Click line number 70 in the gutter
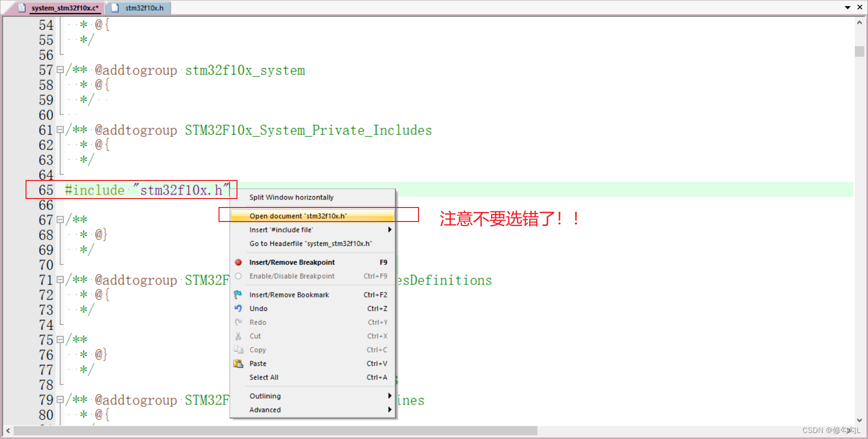Viewport: 868px width, 439px height. point(46,265)
